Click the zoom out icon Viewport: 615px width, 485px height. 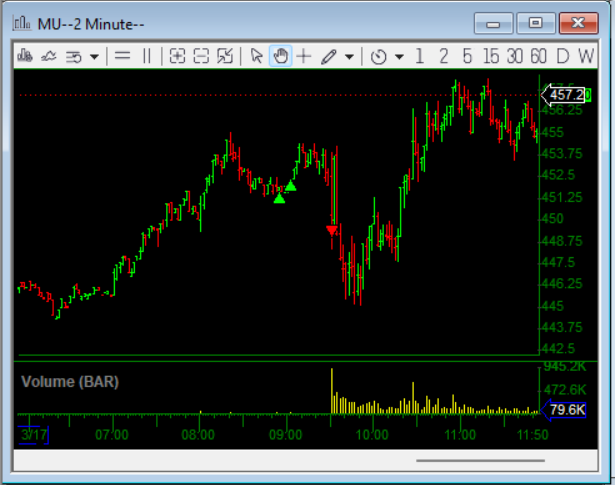(x=201, y=56)
